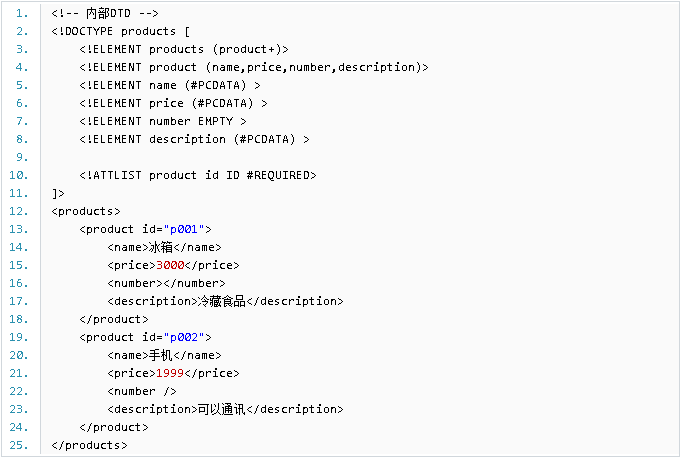Click the ELEMENT price #PCDATA line
Screen dimensions: 681x458
pos(173,103)
